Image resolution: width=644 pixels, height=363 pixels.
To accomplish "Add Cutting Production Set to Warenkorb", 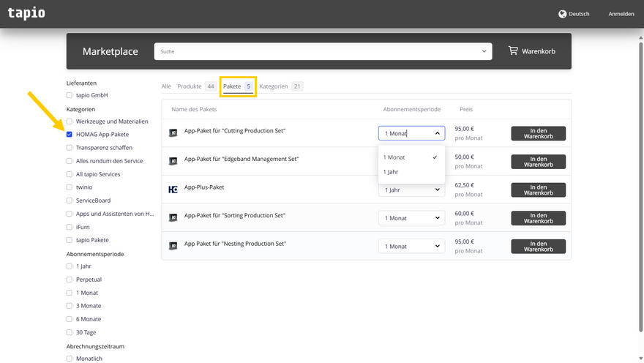I will 538,133.
